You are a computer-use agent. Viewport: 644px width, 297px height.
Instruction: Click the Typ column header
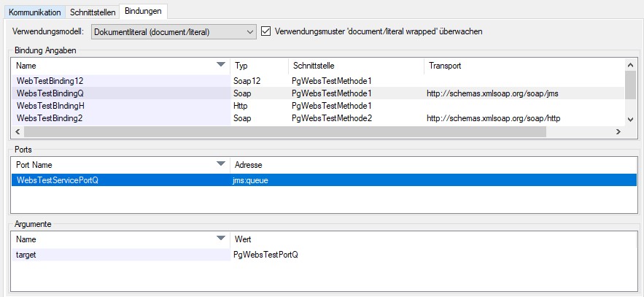(x=258, y=66)
